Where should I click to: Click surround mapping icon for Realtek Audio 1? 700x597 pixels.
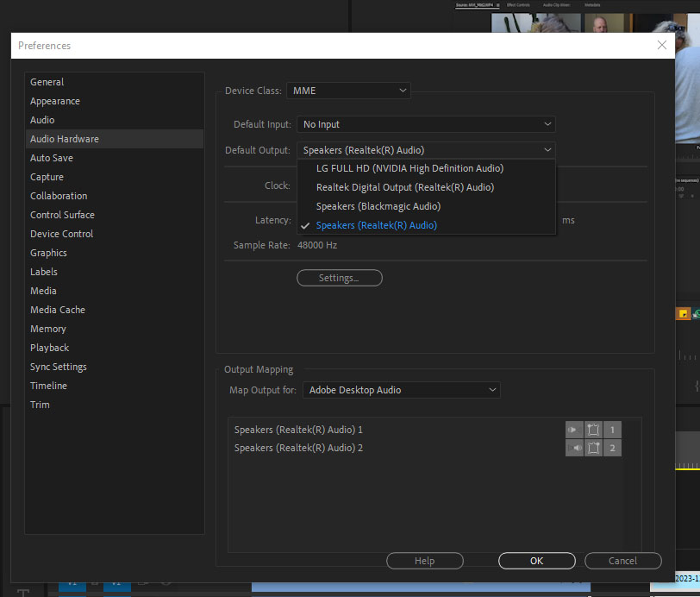(x=593, y=430)
